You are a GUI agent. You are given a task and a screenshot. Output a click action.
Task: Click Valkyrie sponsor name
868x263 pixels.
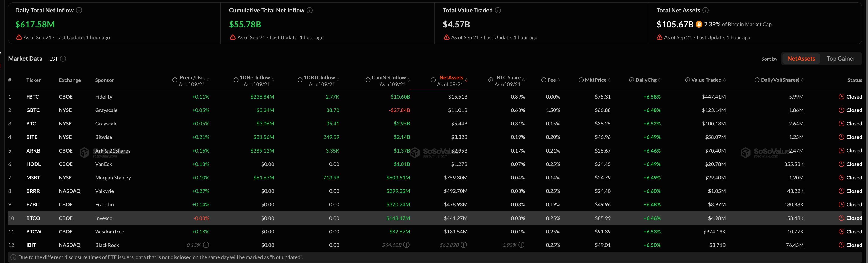click(x=105, y=191)
